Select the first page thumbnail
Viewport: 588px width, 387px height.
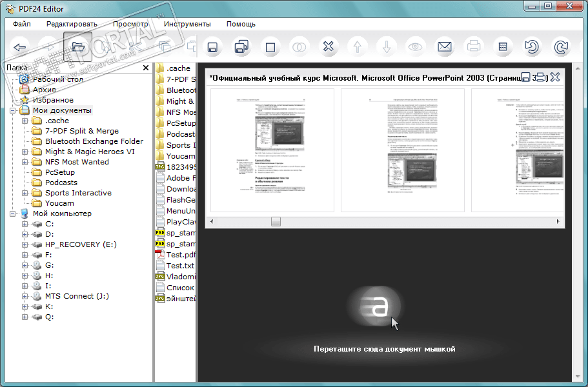pyautogui.click(x=272, y=150)
